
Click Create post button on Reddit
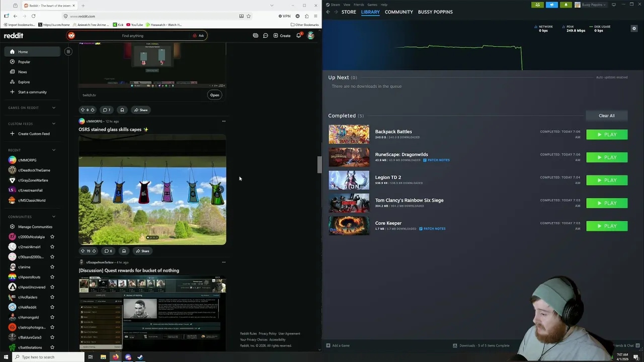pyautogui.click(x=282, y=36)
